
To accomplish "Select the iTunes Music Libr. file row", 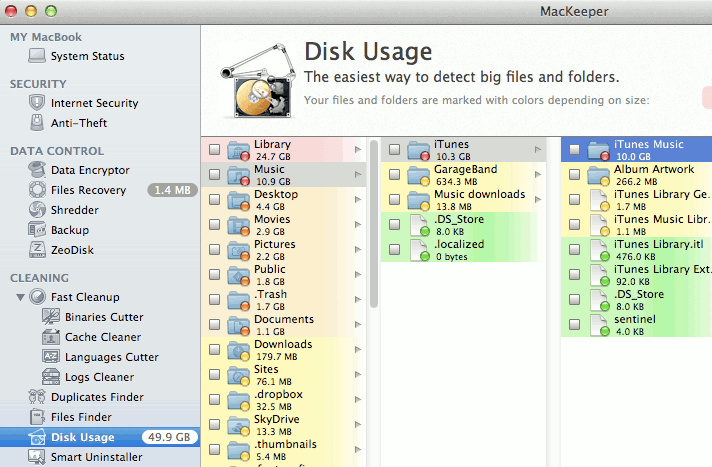I will (x=636, y=224).
